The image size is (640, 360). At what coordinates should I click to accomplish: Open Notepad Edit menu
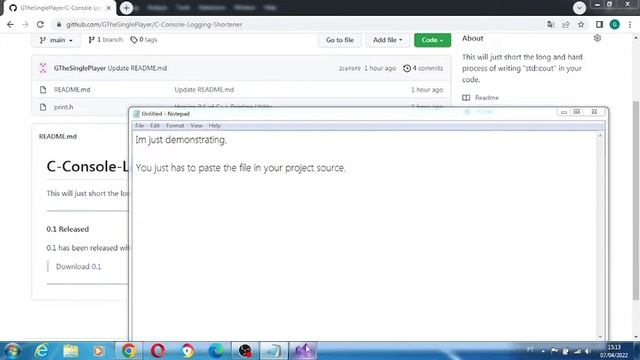155,126
